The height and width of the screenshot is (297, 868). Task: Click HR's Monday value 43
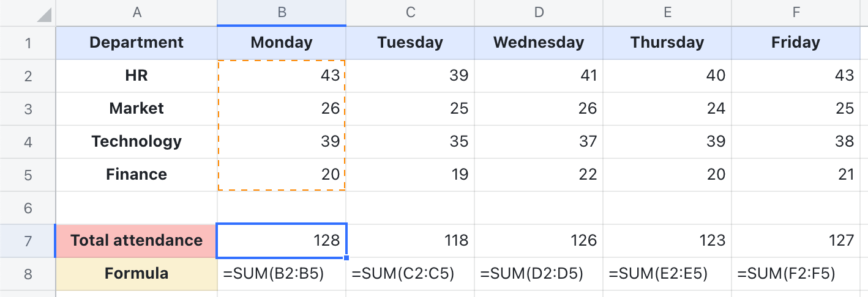point(282,76)
